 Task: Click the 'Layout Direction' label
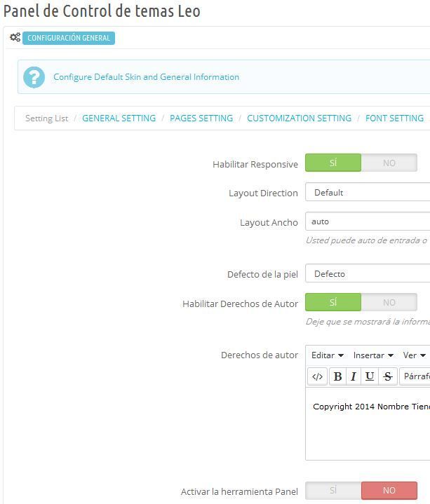(263, 193)
